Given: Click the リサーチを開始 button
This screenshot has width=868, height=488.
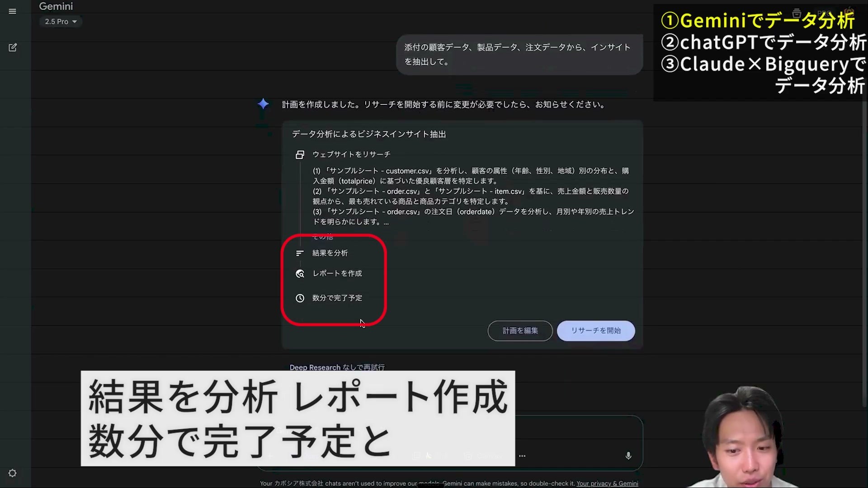Looking at the screenshot, I should pos(596,331).
